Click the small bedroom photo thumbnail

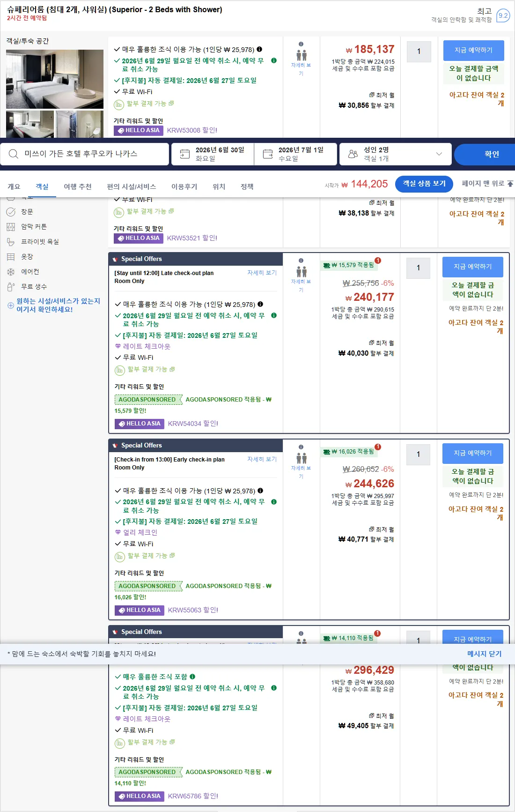[30, 124]
